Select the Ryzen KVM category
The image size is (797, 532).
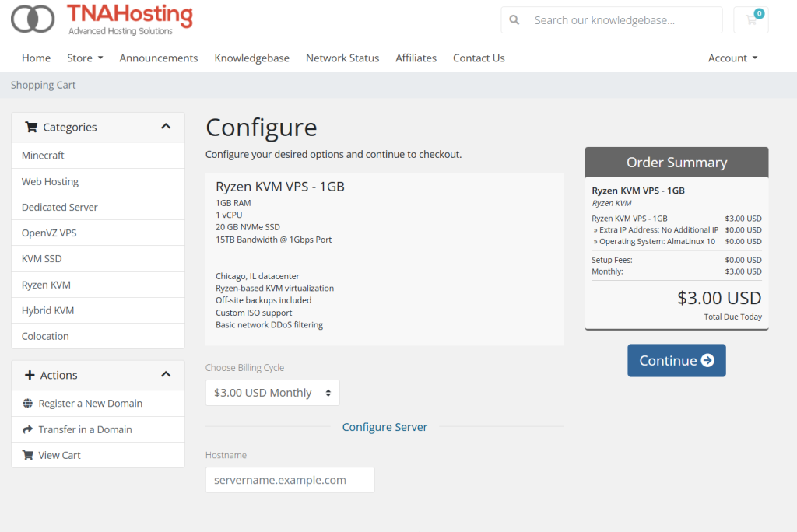[46, 285]
